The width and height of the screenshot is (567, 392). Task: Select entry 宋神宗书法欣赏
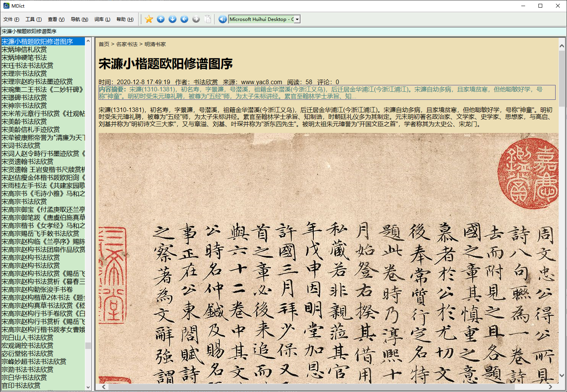pos(24,106)
